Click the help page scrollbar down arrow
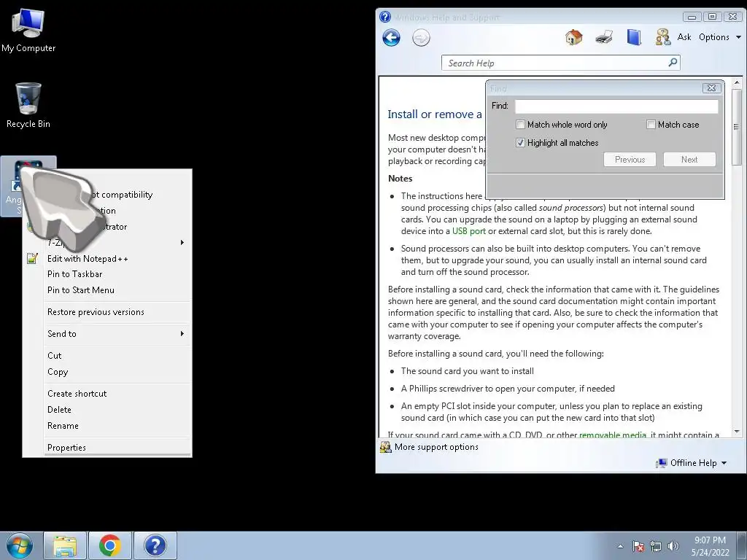This screenshot has height=560, width=747. 737,432
